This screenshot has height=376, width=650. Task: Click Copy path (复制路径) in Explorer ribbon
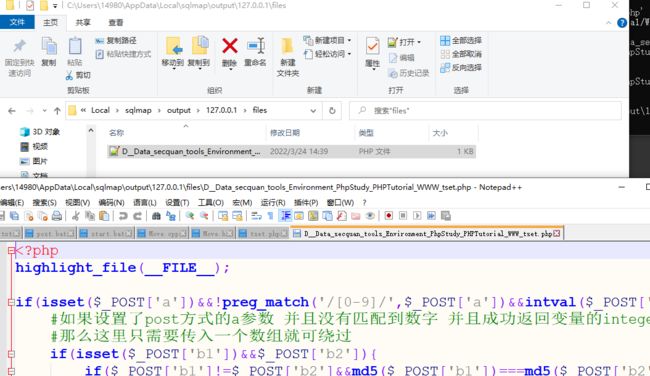click(x=116, y=41)
